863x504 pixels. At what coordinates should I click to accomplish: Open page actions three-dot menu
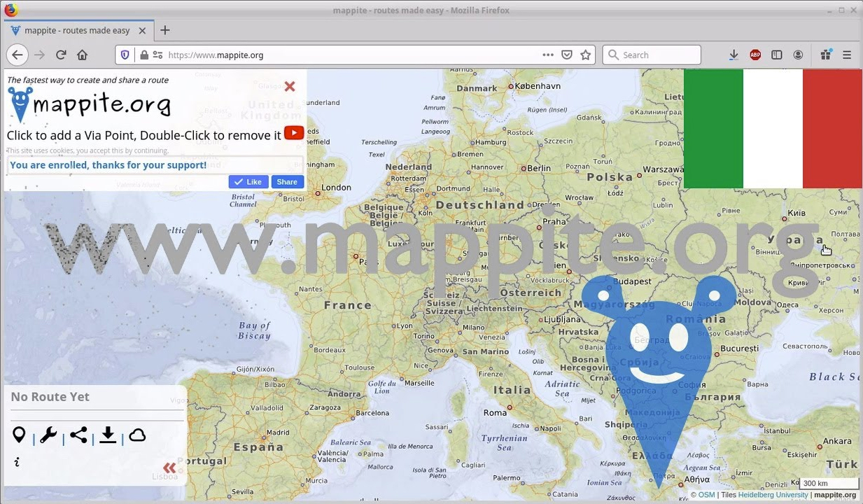pos(548,55)
